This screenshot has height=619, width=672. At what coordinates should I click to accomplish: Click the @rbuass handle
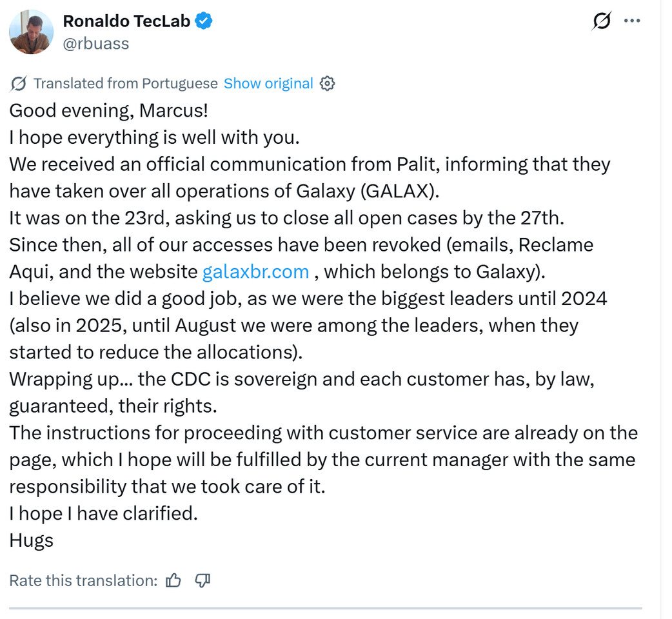point(96,43)
